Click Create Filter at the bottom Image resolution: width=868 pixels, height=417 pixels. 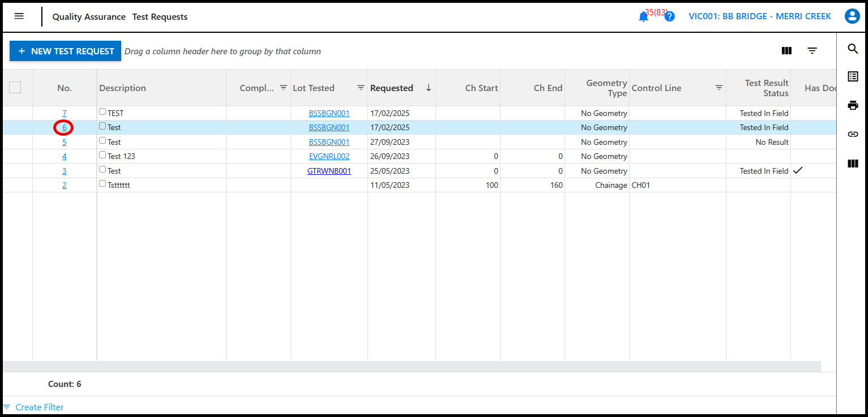click(x=39, y=407)
